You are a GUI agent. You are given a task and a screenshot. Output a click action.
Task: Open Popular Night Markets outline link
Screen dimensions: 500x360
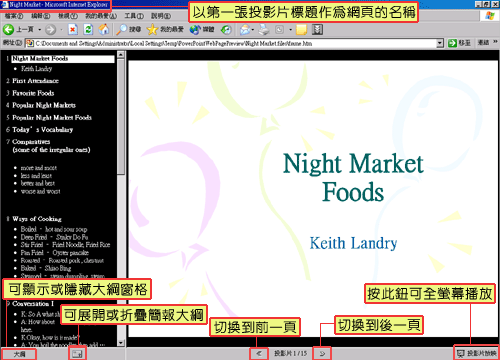click(x=44, y=105)
